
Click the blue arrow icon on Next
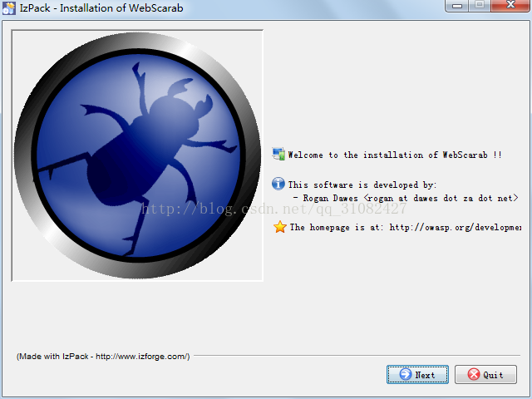406,374
